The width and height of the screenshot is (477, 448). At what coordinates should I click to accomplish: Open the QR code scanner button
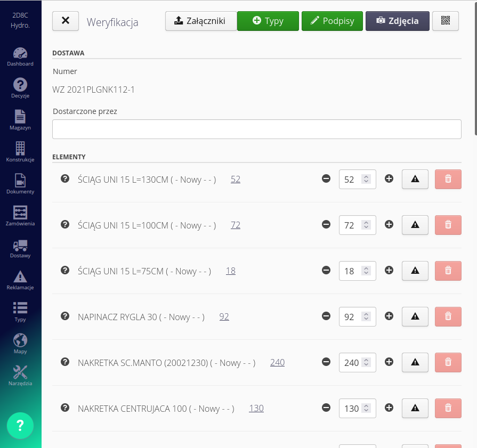click(x=445, y=21)
